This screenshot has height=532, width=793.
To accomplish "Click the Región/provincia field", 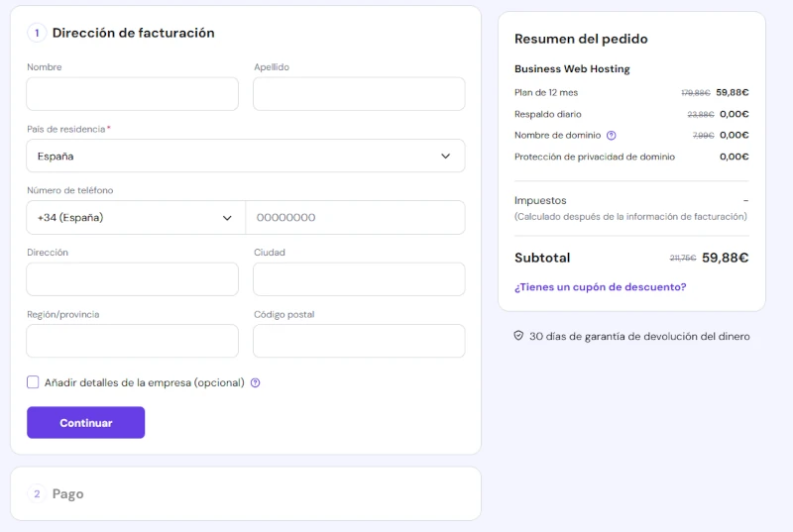I will [132, 341].
